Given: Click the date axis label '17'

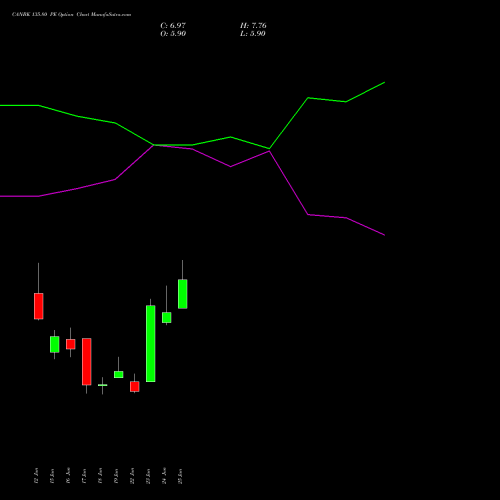Looking at the screenshot, I should (x=84, y=476).
